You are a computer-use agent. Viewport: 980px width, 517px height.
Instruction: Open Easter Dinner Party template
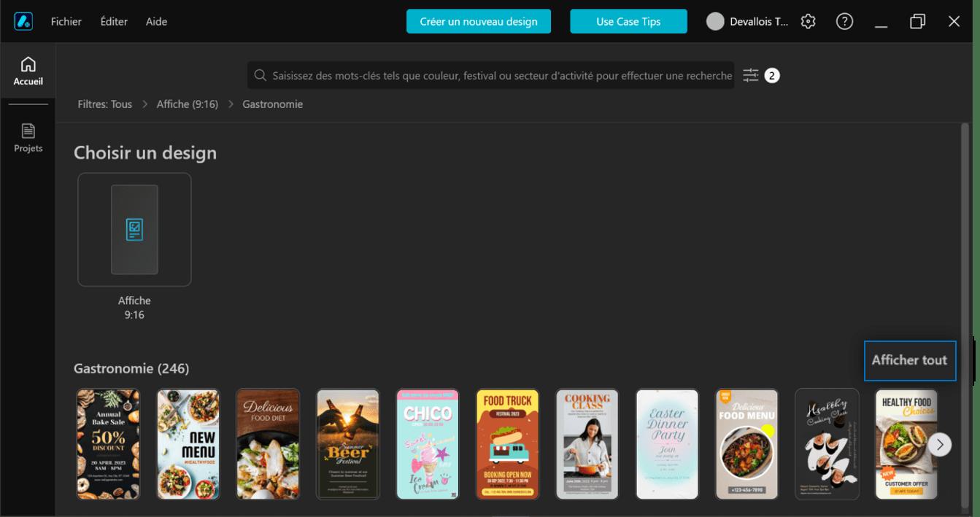coord(668,444)
